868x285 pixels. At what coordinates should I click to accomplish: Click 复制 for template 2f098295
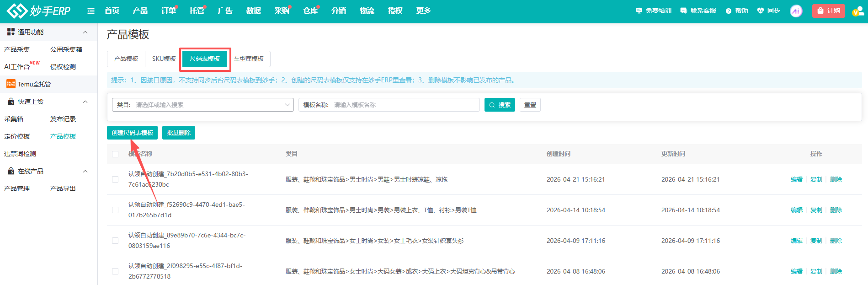pos(816,271)
